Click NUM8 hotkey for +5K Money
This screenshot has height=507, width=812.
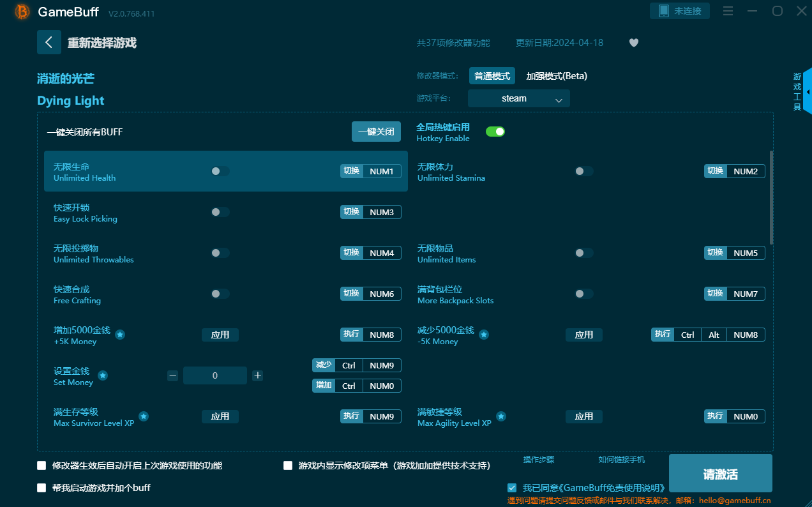(382, 335)
